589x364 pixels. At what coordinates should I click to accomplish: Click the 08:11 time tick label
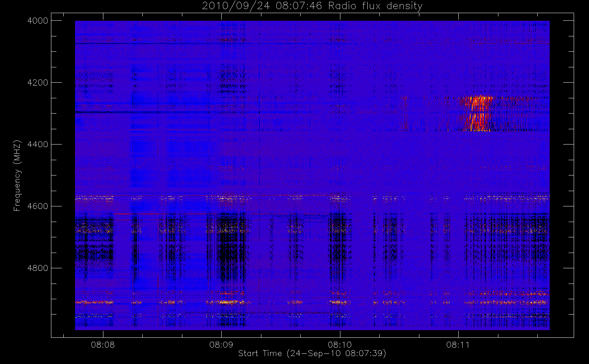pyautogui.click(x=458, y=345)
